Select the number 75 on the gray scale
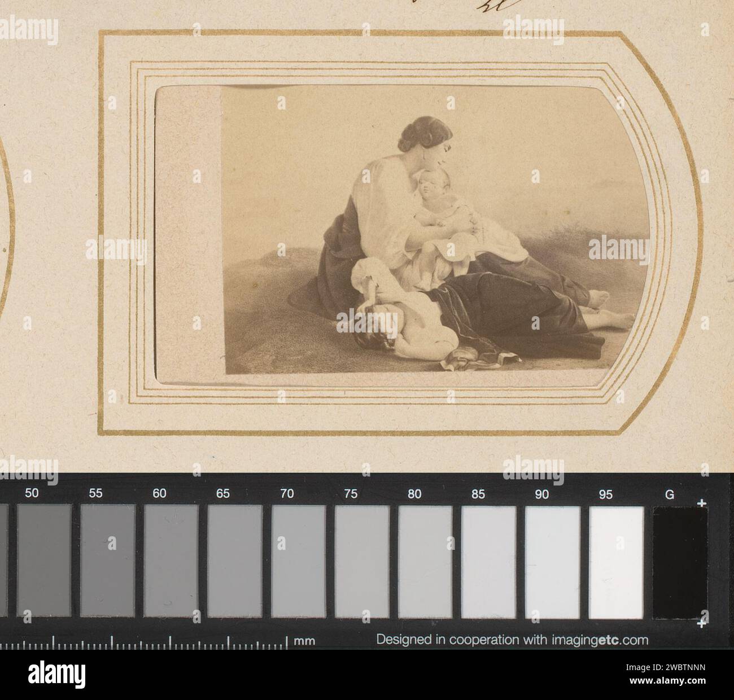 pos(351,494)
